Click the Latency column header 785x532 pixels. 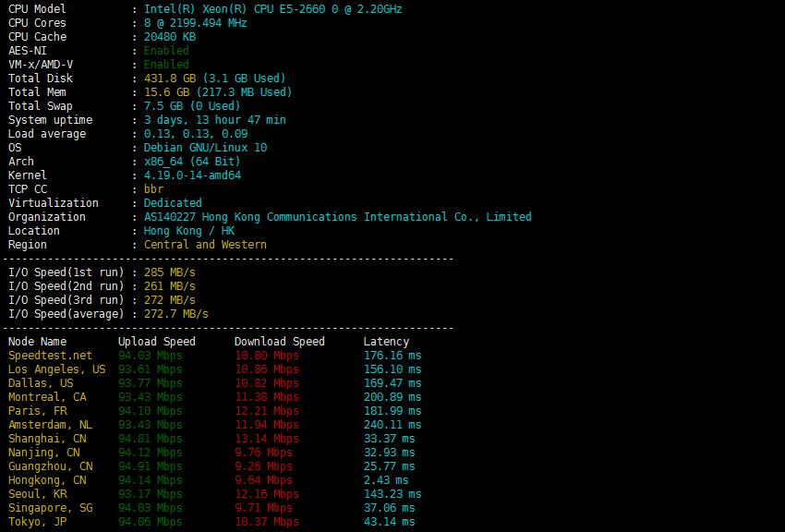click(x=386, y=342)
